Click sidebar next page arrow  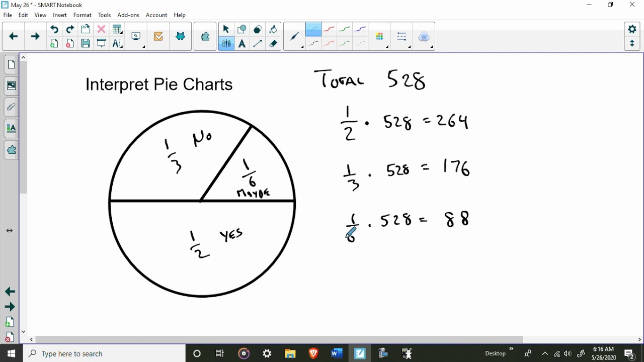pyautogui.click(x=10, y=307)
